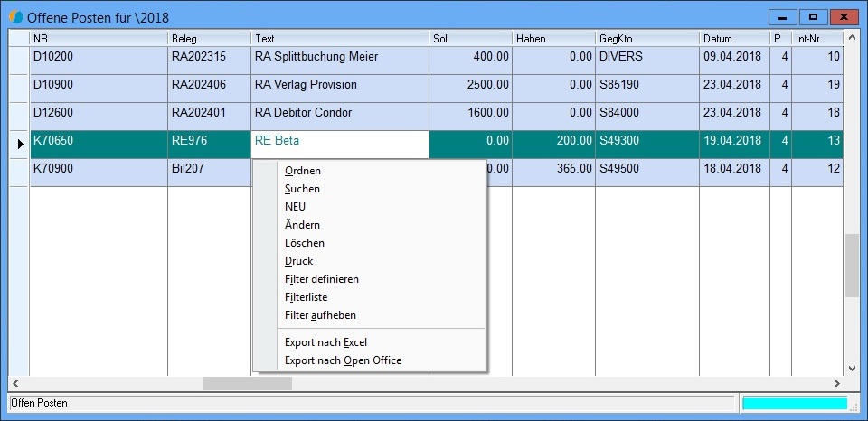Open Filterliste from the context menu
The width and height of the screenshot is (868, 421).
point(306,297)
